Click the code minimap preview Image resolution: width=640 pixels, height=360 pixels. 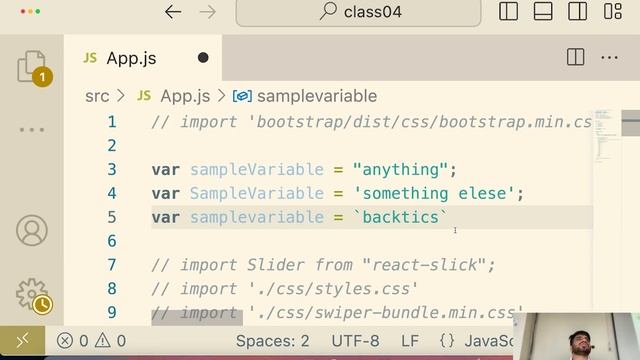606,137
